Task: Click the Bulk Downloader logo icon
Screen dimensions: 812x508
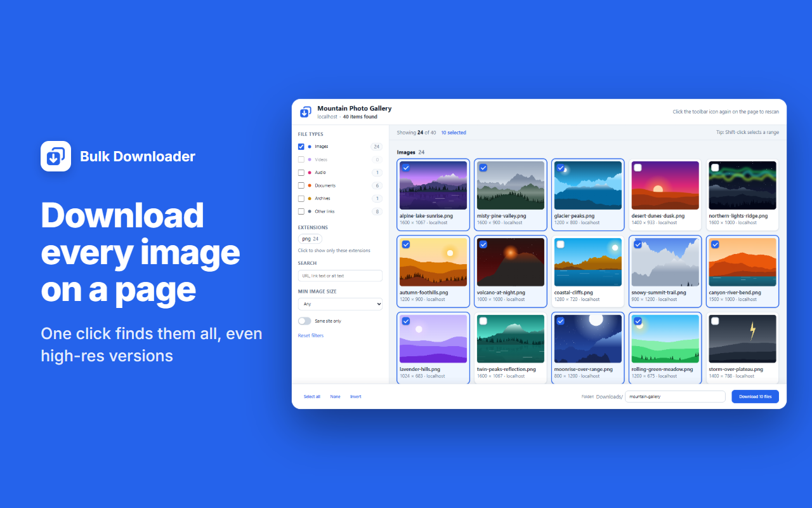Action: coord(56,156)
